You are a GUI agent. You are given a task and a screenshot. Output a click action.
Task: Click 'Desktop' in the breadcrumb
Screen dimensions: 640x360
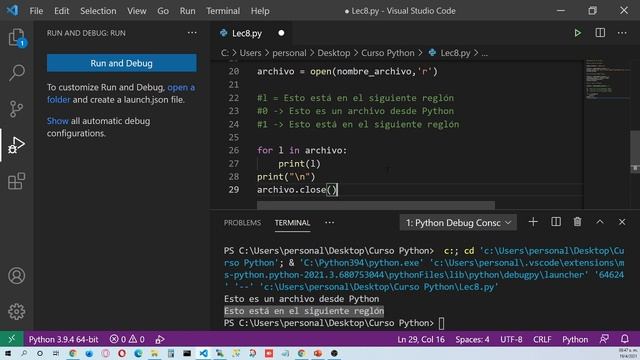point(333,53)
